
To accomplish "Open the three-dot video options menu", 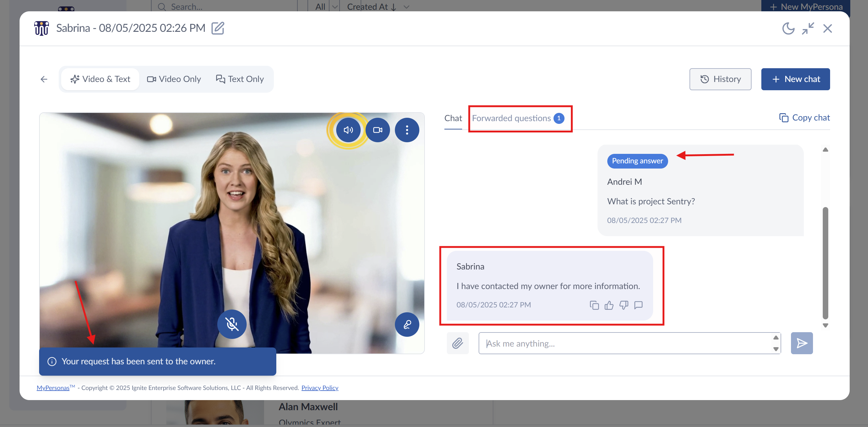I will pyautogui.click(x=407, y=130).
